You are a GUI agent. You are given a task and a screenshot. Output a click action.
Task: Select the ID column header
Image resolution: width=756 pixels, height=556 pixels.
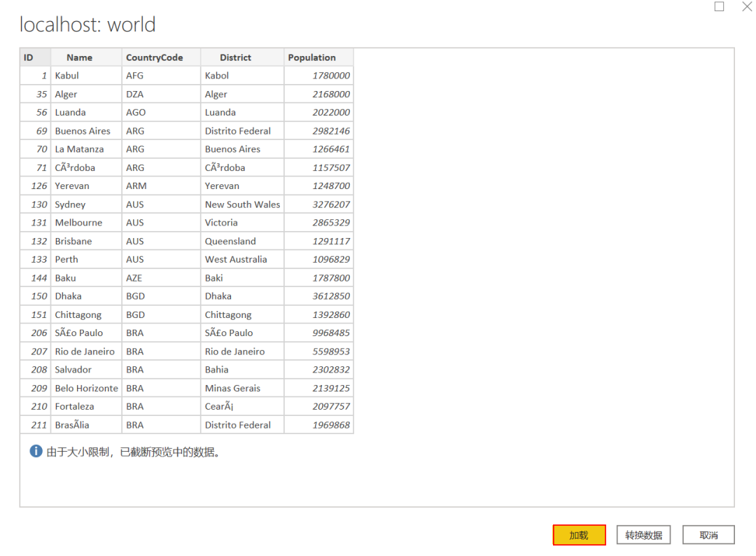35,57
